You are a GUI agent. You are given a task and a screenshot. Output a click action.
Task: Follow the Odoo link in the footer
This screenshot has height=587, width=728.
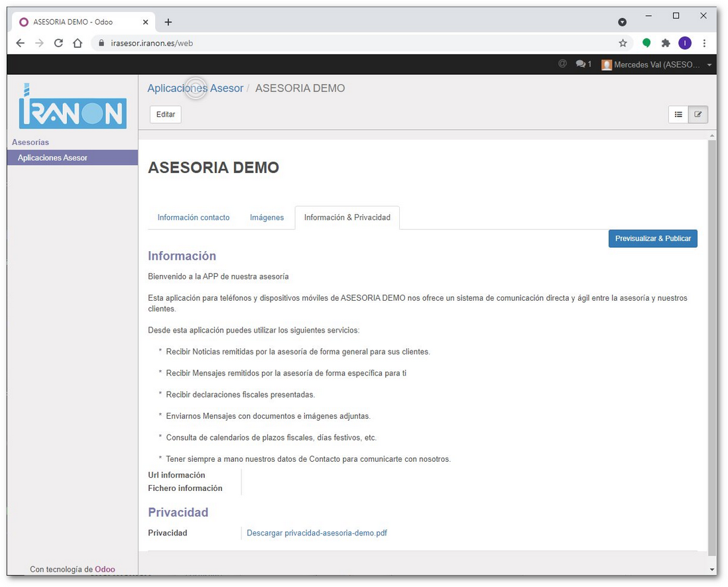click(105, 569)
